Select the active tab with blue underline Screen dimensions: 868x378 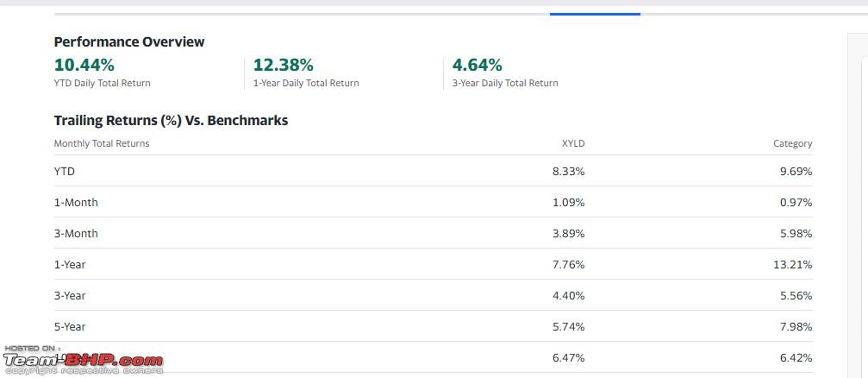[595, 13]
